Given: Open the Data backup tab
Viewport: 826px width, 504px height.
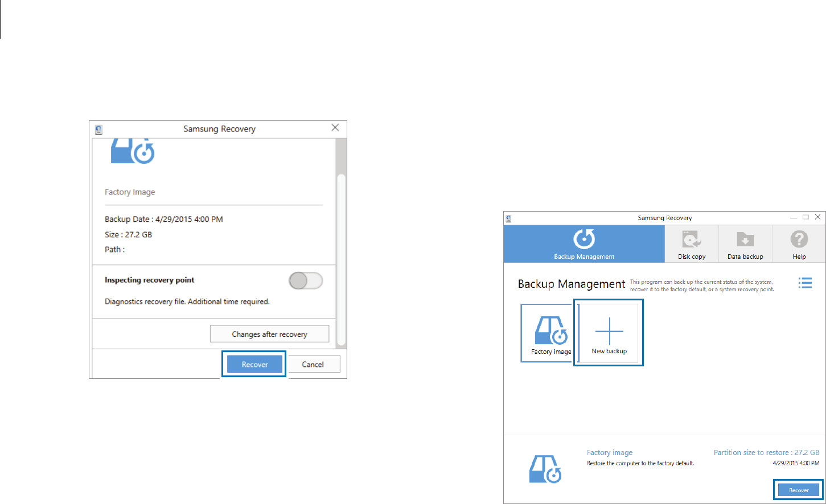Looking at the screenshot, I should click(x=745, y=244).
